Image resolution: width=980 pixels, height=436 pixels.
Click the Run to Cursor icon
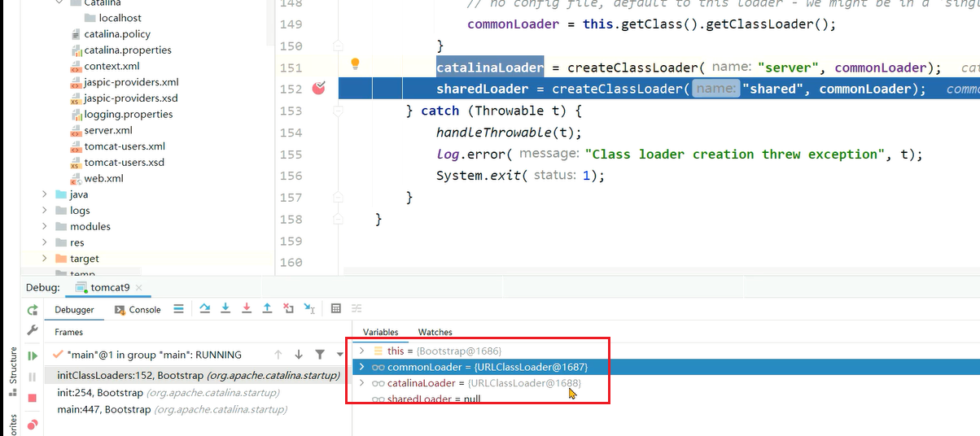point(309,309)
